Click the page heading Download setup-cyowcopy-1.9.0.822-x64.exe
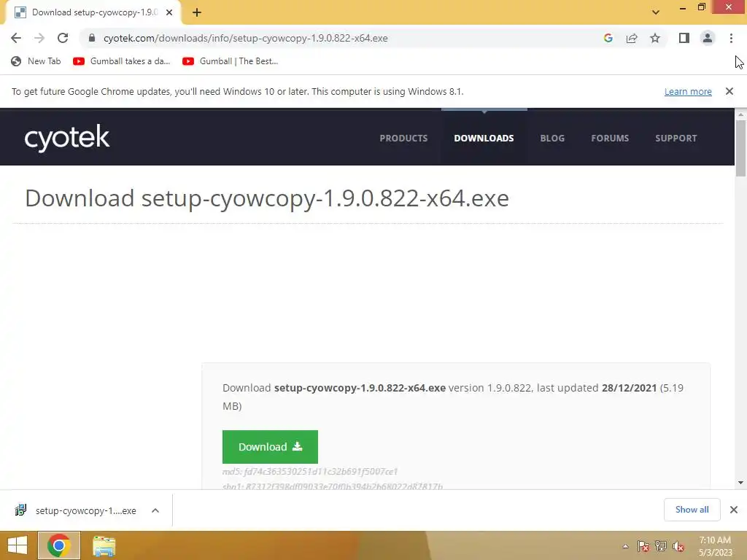 pyautogui.click(x=267, y=198)
